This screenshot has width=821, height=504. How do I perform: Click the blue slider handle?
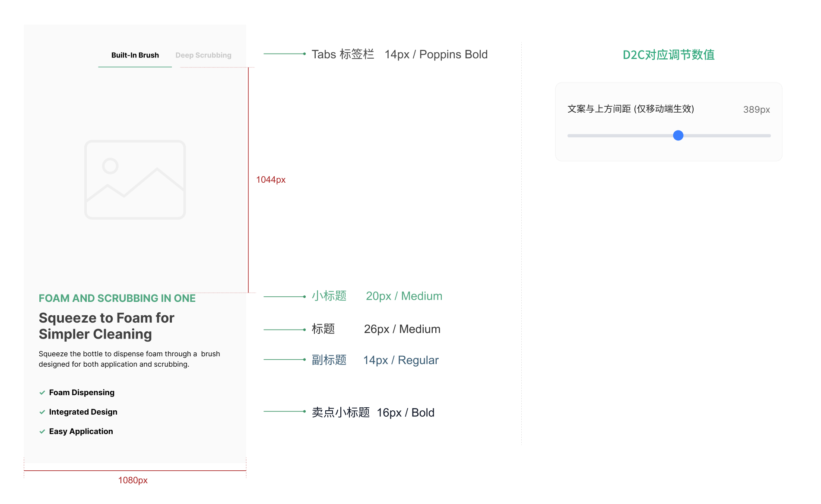coord(678,136)
